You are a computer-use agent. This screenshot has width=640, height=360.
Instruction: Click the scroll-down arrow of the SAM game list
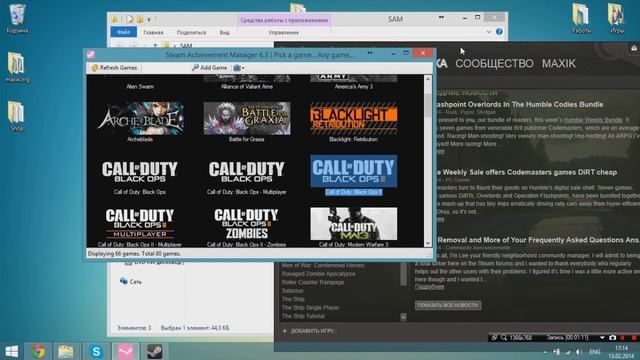428,243
